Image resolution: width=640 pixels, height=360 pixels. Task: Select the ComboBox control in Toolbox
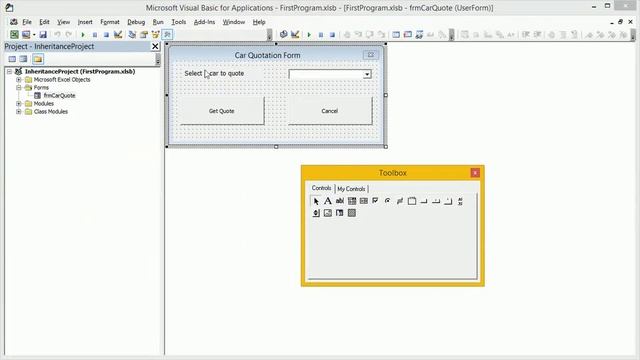(352, 201)
